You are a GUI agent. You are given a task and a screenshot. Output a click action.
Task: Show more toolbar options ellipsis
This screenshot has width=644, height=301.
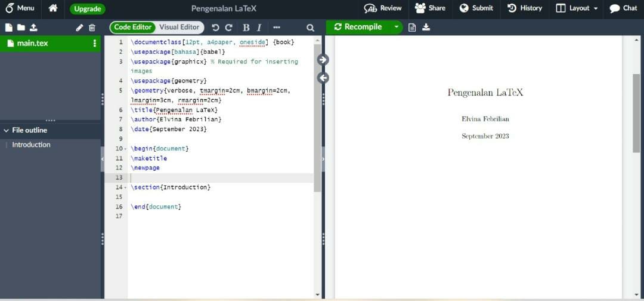click(277, 27)
